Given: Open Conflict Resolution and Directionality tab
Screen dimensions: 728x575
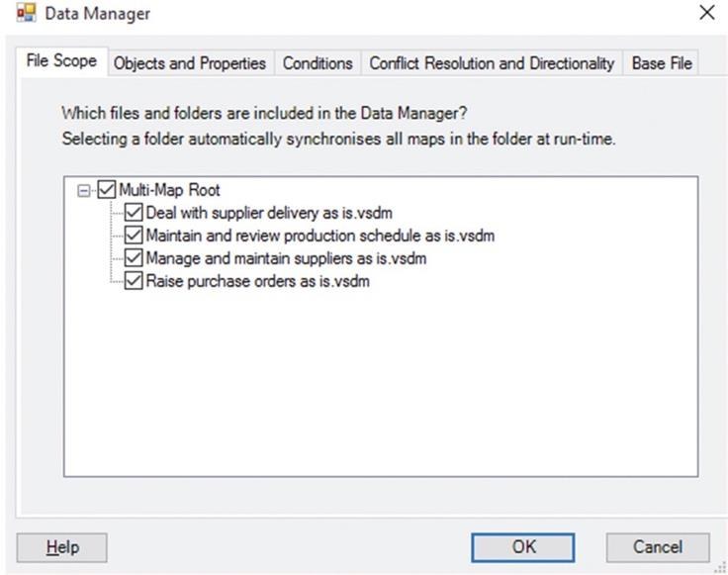Looking at the screenshot, I should click(x=492, y=63).
